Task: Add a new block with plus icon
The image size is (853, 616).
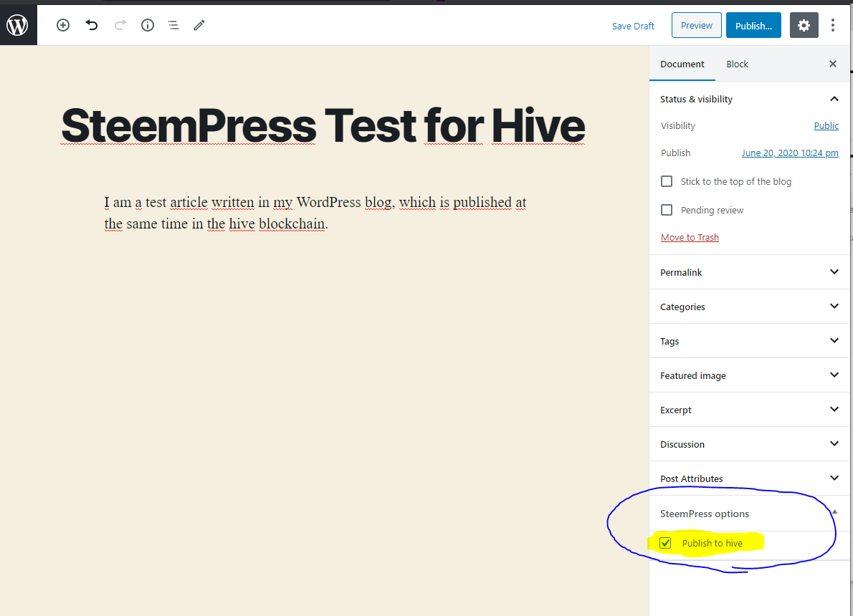Action: 63,25
